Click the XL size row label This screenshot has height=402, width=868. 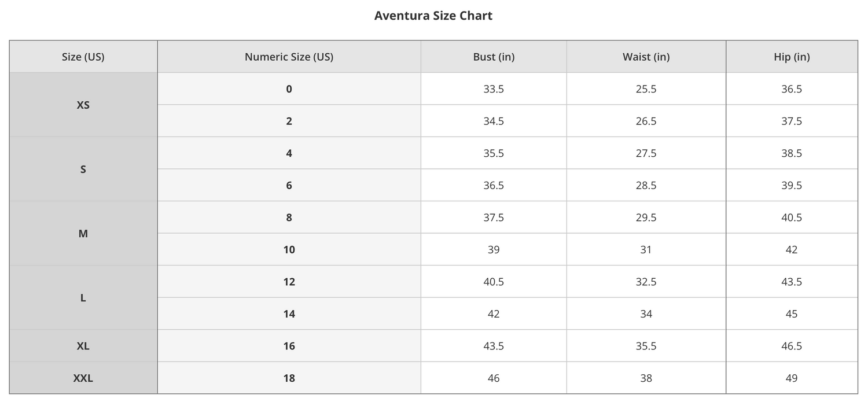(83, 346)
